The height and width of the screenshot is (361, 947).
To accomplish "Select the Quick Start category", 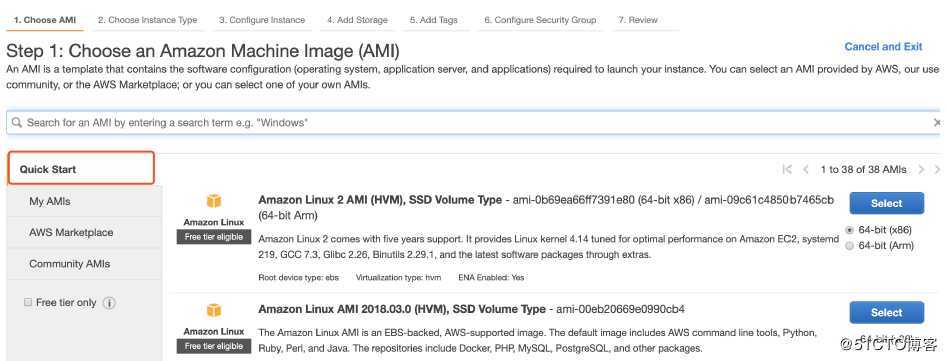I will pos(81,168).
